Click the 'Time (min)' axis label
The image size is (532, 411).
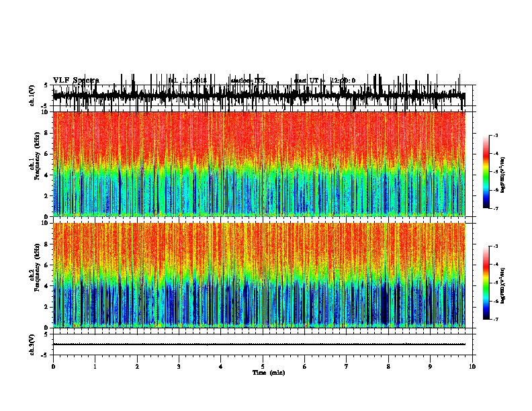pos(269,373)
